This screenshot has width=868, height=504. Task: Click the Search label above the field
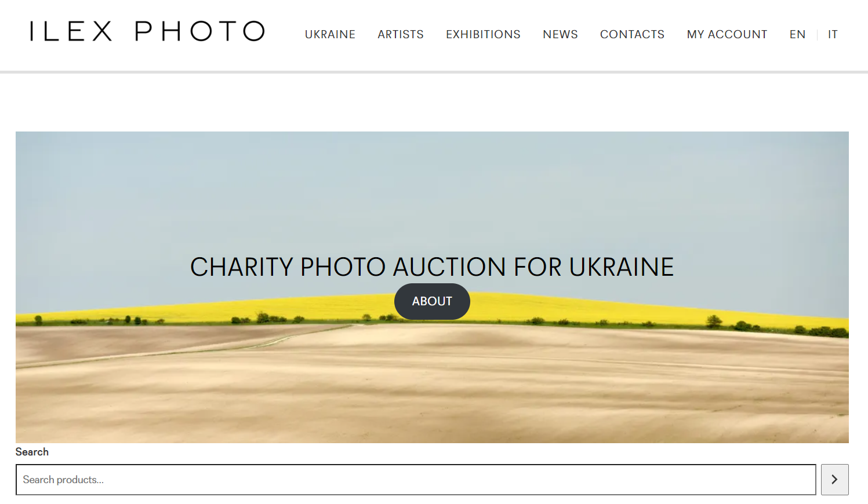32,452
